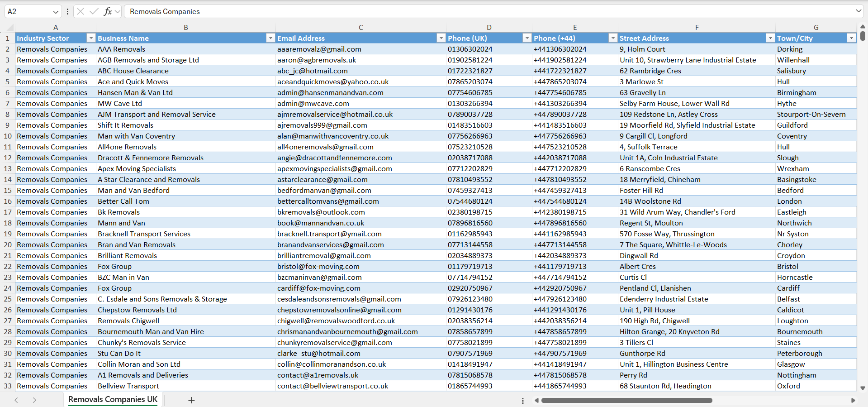Select cell '68 Staunton Rd, Headington'
Viewport: 868px width, 407px height.
[697, 386]
